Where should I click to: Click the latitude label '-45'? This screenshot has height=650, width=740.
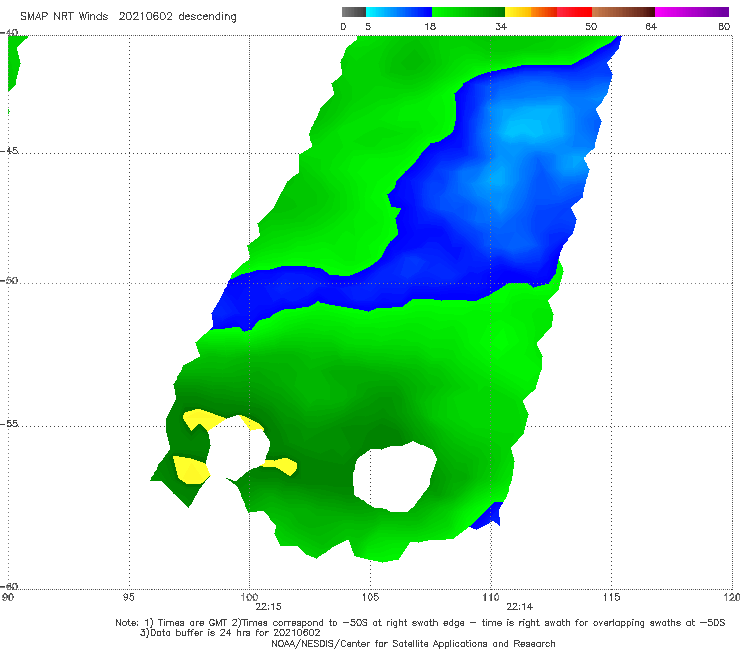pos(9,151)
